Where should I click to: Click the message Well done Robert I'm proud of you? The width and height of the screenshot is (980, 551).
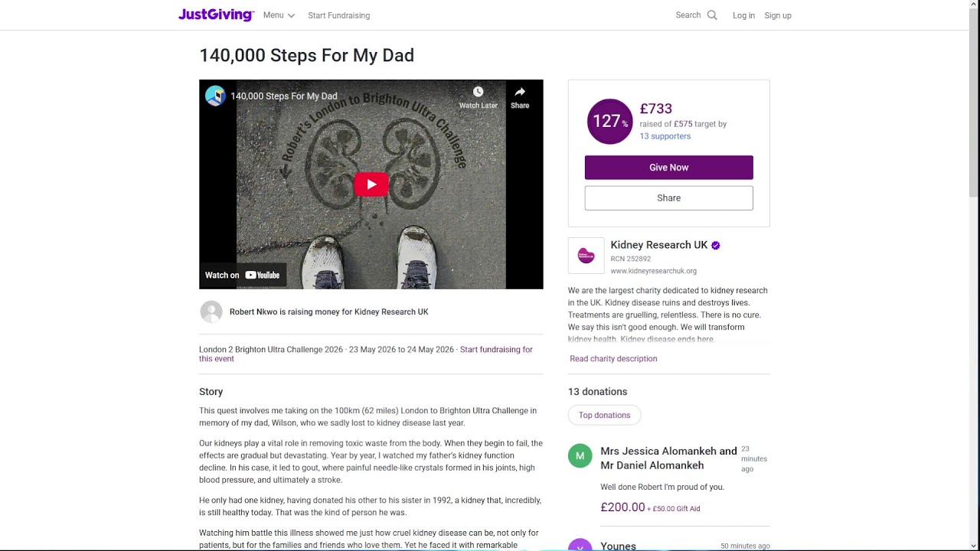(662, 487)
